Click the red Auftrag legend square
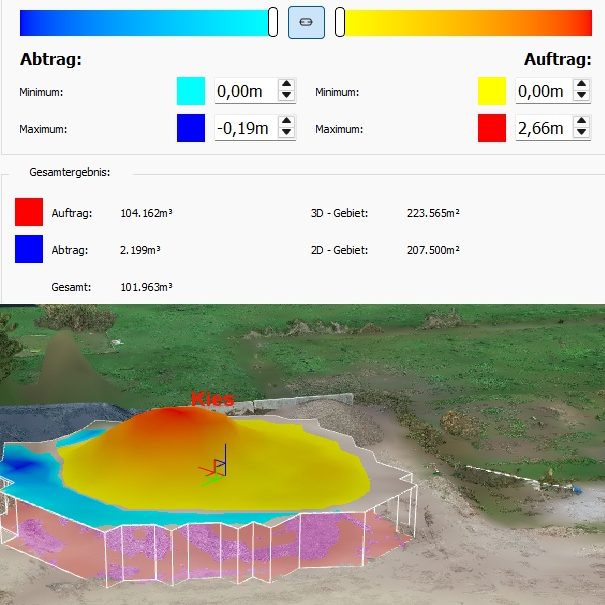 [x=29, y=212]
